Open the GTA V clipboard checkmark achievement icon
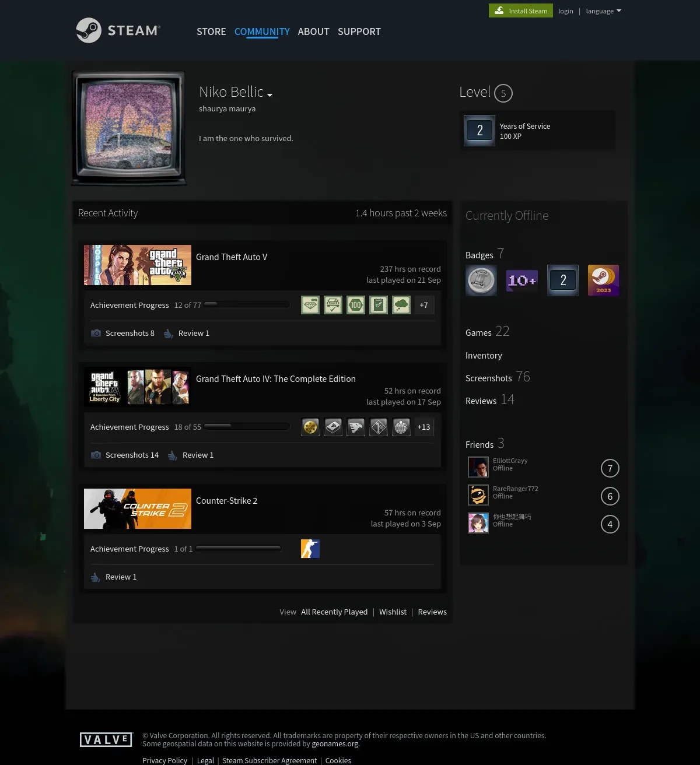 click(379, 305)
